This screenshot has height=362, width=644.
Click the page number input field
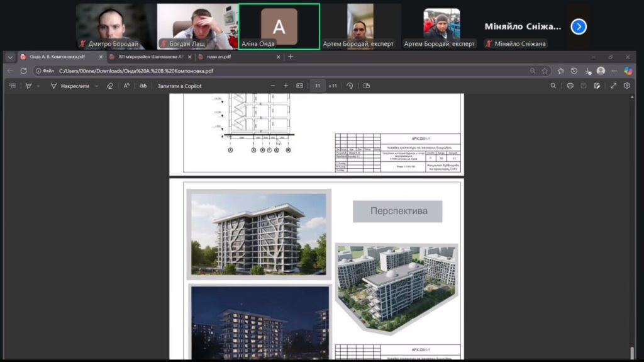[x=318, y=86]
